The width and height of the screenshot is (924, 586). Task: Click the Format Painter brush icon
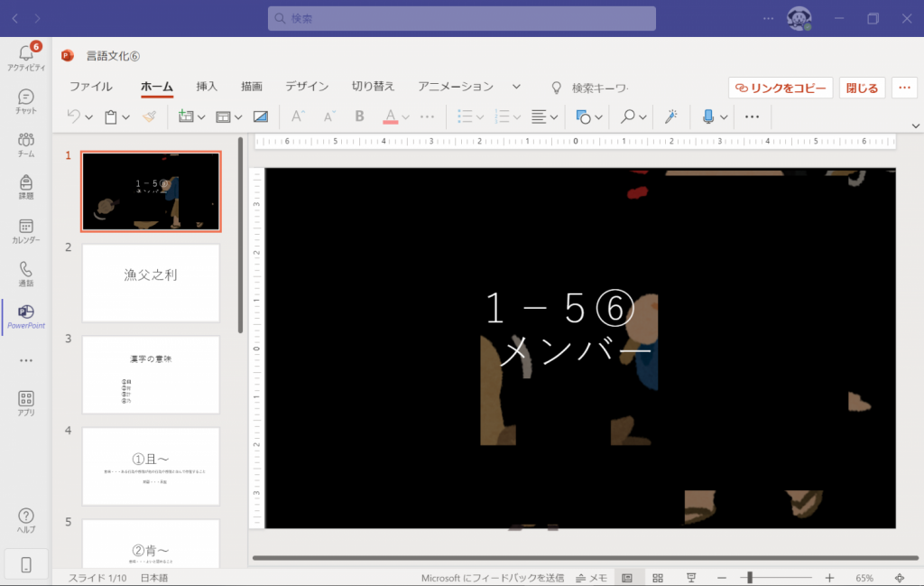[x=151, y=116]
